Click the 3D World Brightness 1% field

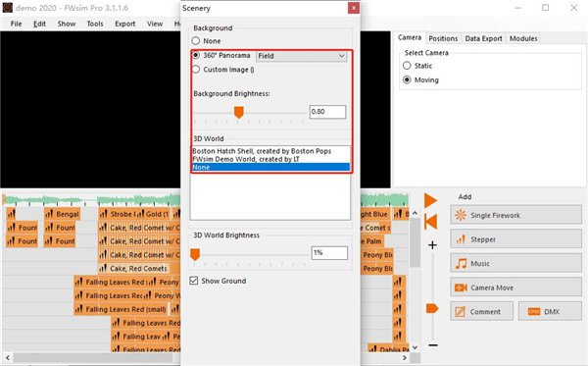(x=329, y=252)
